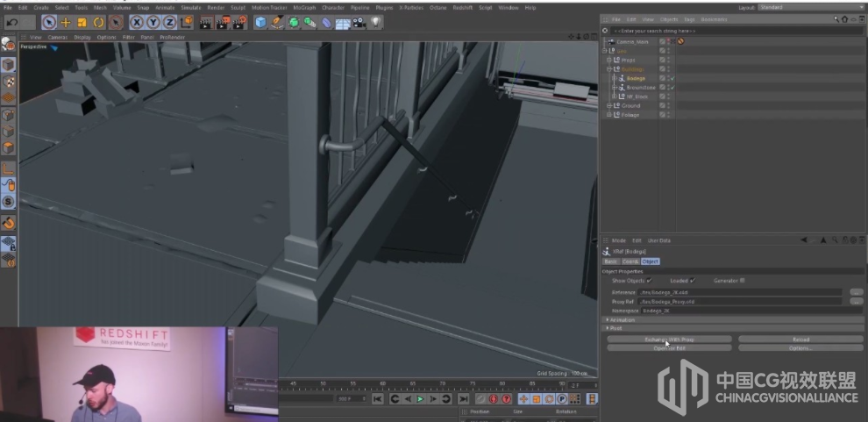Collapse the Geo null in hierarchy
The height and width of the screenshot is (422, 868).
[604, 50]
